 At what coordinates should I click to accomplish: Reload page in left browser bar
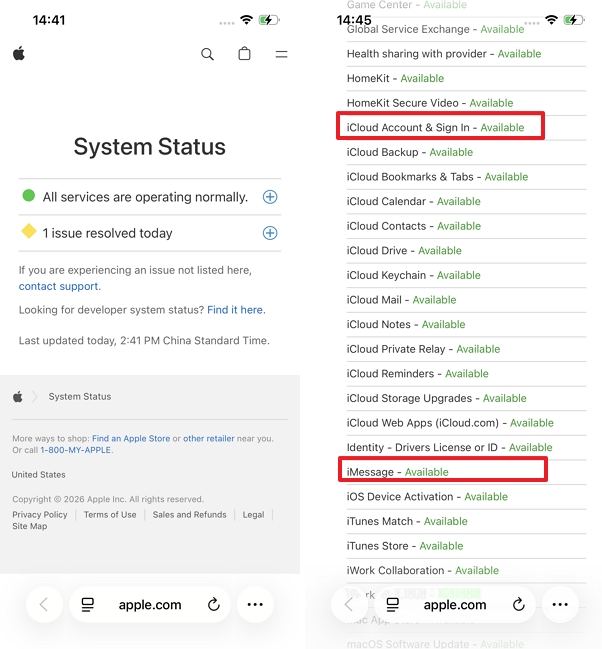(x=214, y=604)
